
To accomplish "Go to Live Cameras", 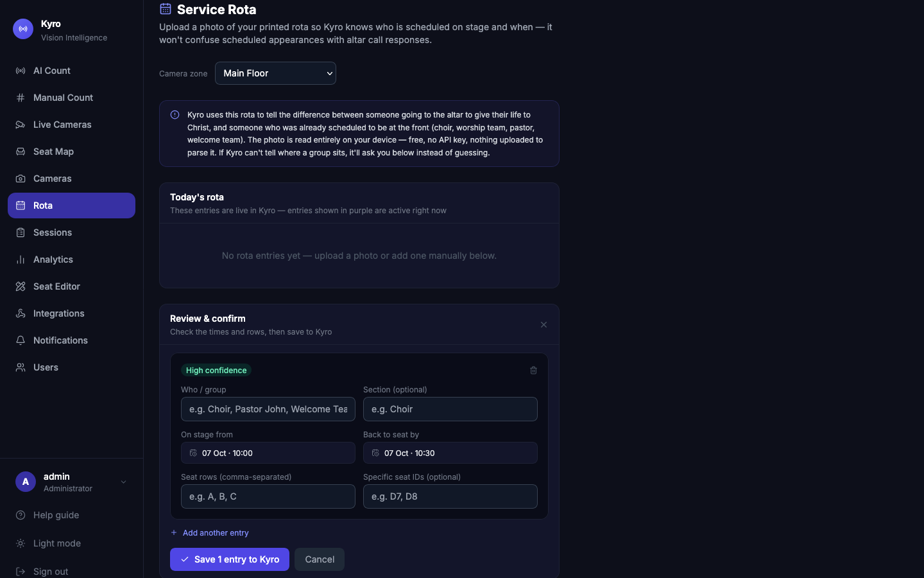I will 71,125.
